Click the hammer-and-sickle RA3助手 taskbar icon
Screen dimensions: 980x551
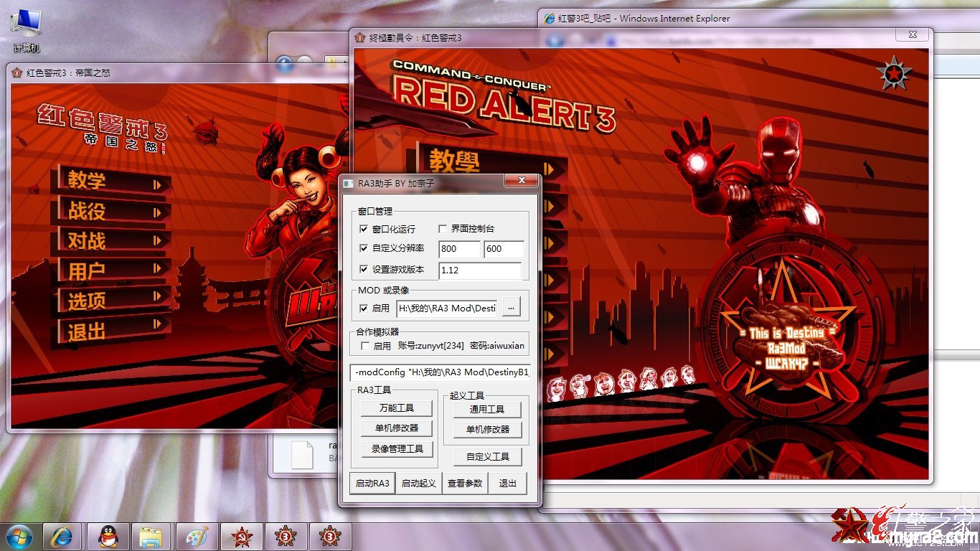242,537
